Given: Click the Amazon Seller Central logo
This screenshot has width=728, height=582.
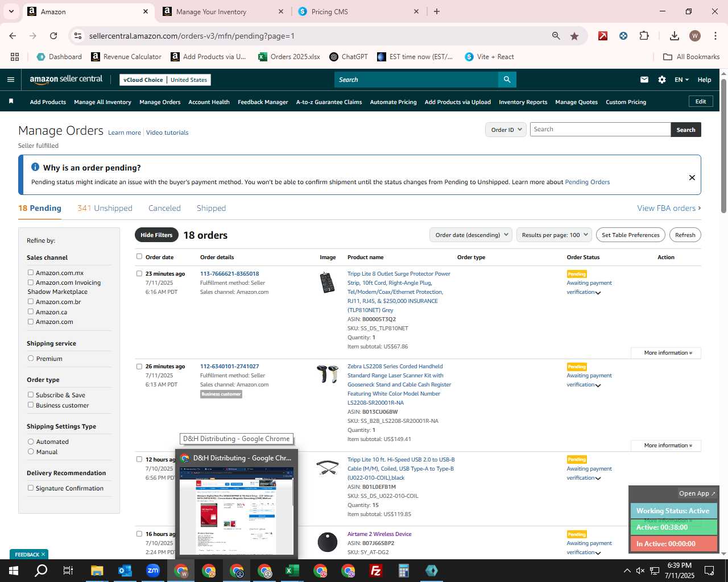Looking at the screenshot, I should [66, 80].
